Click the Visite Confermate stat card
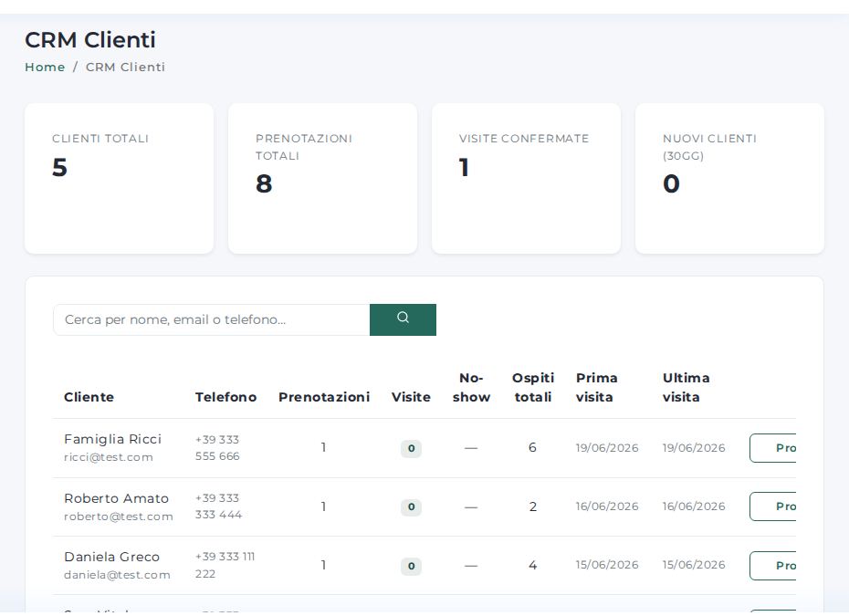Viewport: 849px width, 616px height. pyautogui.click(x=527, y=179)
